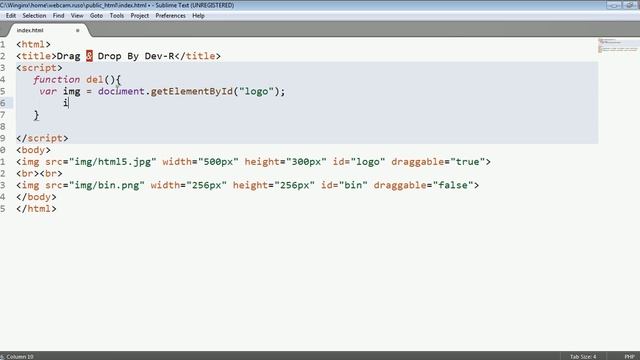Click the closing html tag
This screenshot has width=640, height=360.
(x=36, y=209)
